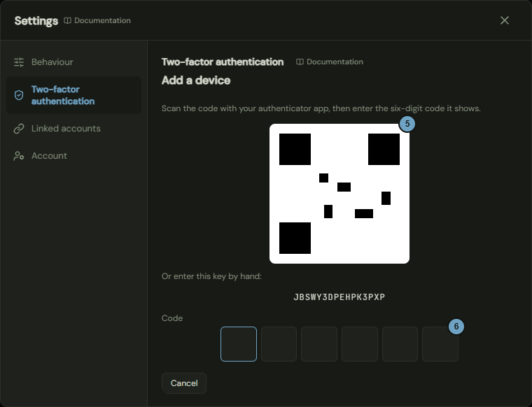
Task: Focus the first code digit box
Action: (x=239, y=344)
